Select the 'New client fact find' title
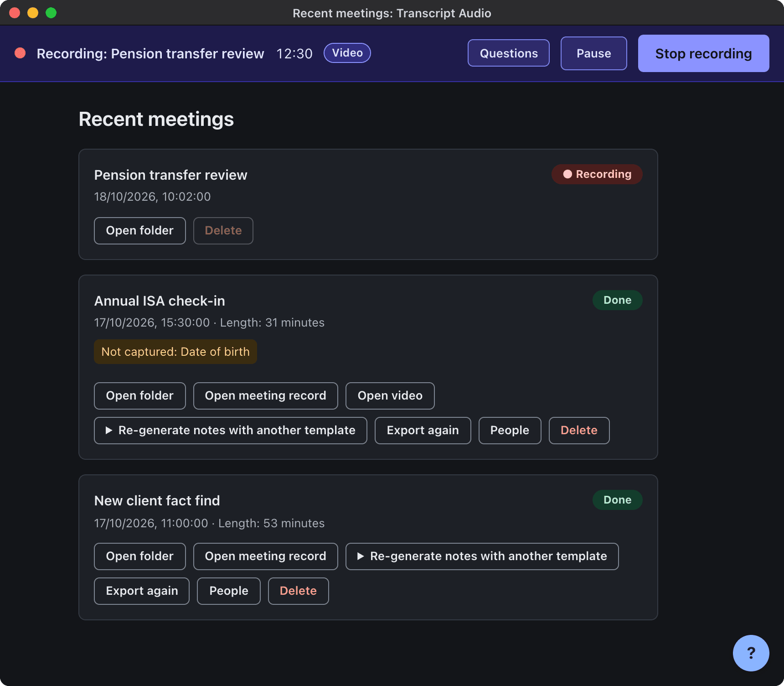 point(157,501)
